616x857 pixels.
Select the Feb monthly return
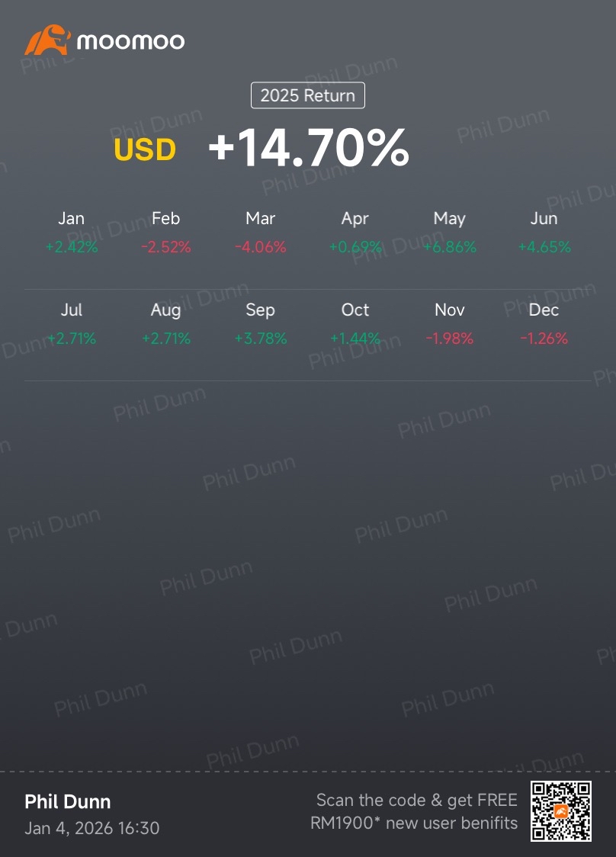[x=165, y=233]
